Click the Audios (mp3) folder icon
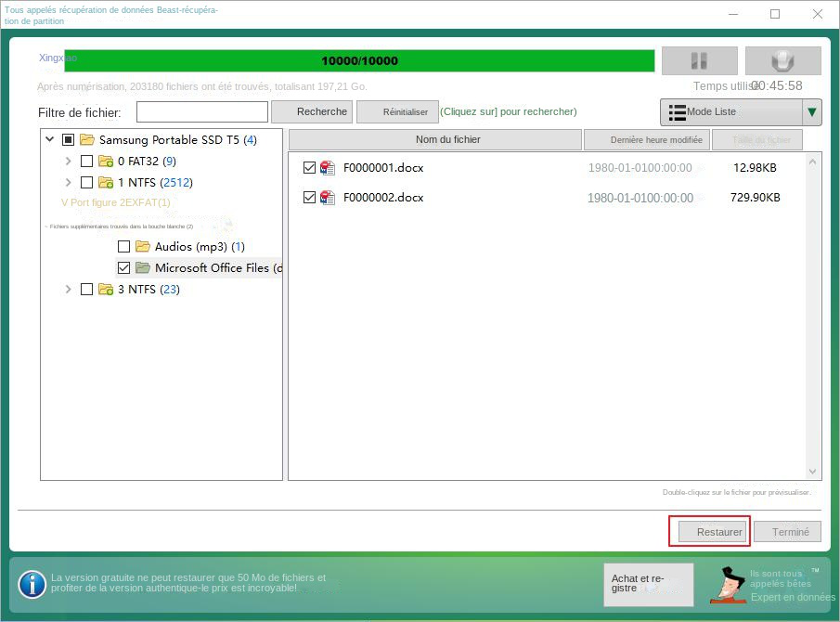Screen dimensions: 840x622 coord(142,246)
